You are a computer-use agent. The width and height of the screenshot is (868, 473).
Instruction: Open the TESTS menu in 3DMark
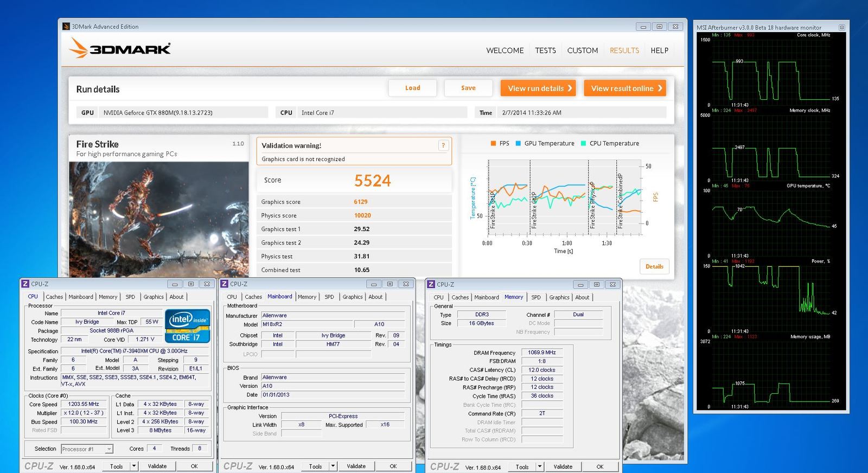(545, 50)
